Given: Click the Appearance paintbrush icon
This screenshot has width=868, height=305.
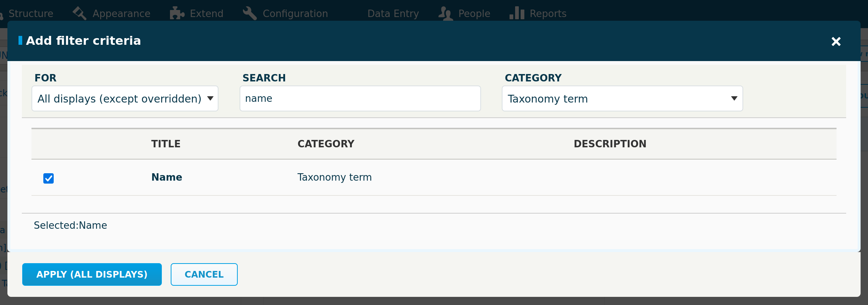Looking at the screenshot, I should [x=79, y=13].
